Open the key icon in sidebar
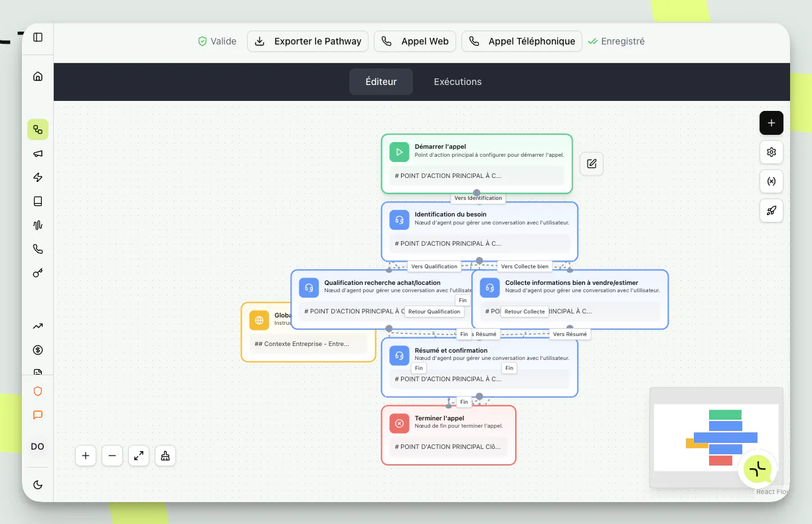Viewport: 812px width, 524px height. 38,273
